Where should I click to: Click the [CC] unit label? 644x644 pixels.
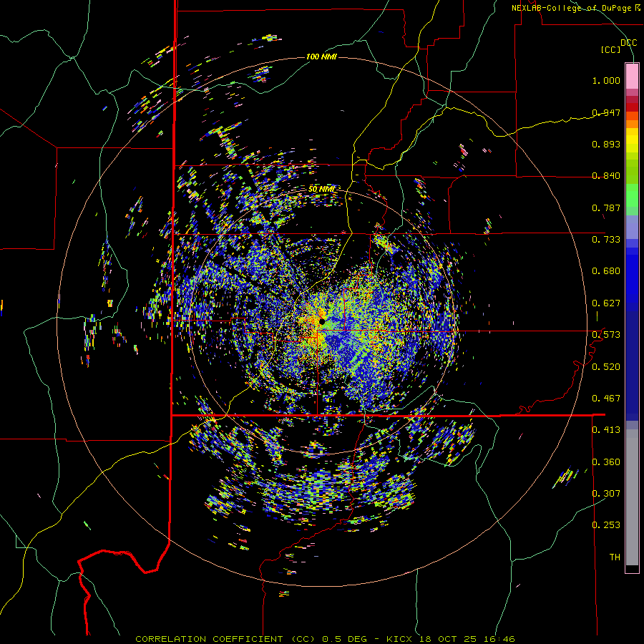coord(611,49)
